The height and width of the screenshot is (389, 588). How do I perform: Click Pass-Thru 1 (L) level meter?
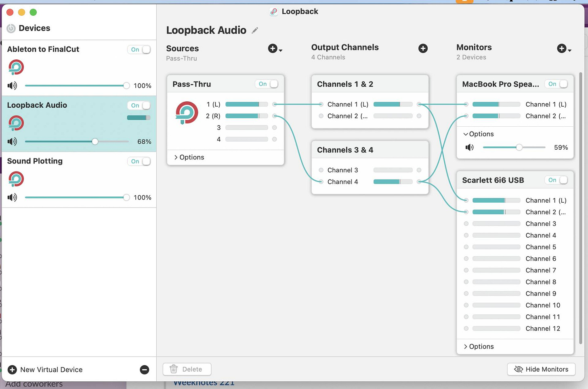click(247, 104)
